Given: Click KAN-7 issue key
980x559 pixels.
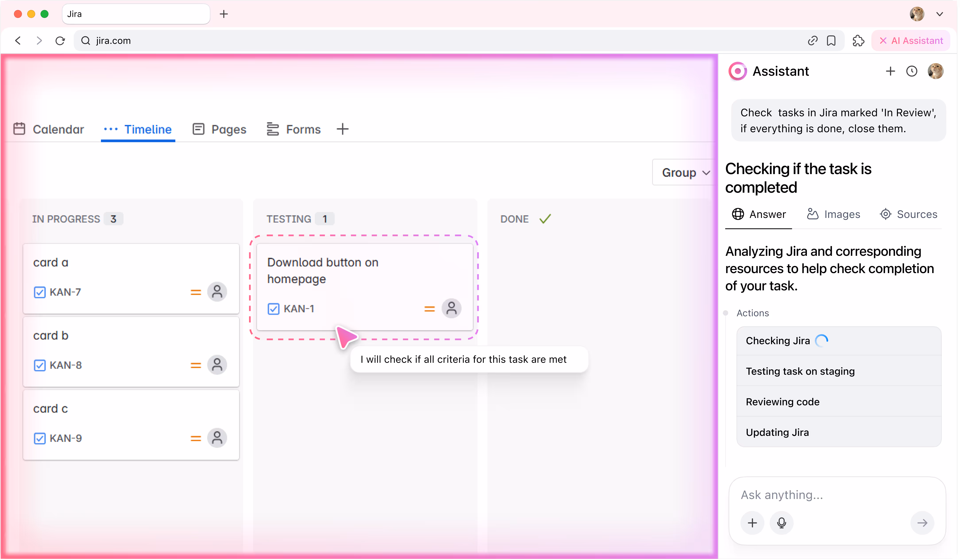Looking at the screenshot, I should [65, 292].
